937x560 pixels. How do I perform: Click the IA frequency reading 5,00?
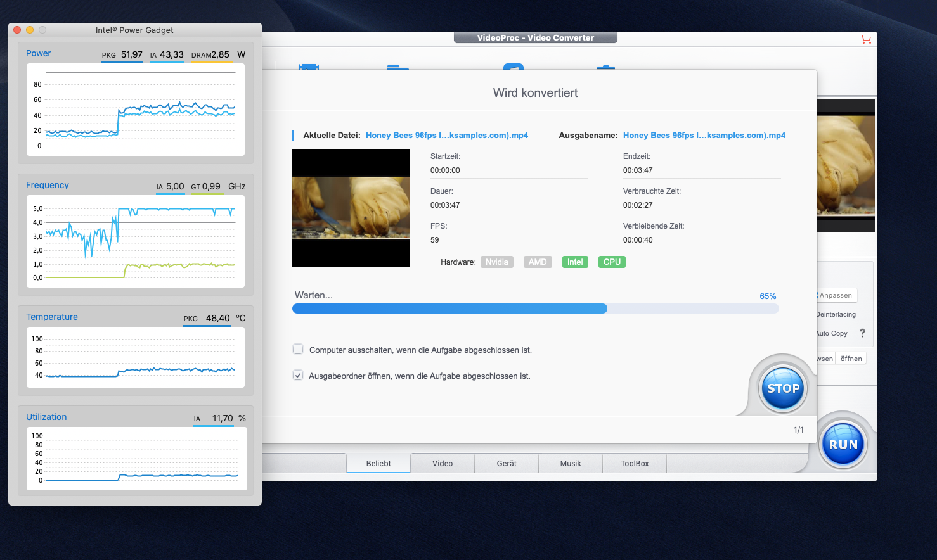pyautogui.click(x=175, y=187)
